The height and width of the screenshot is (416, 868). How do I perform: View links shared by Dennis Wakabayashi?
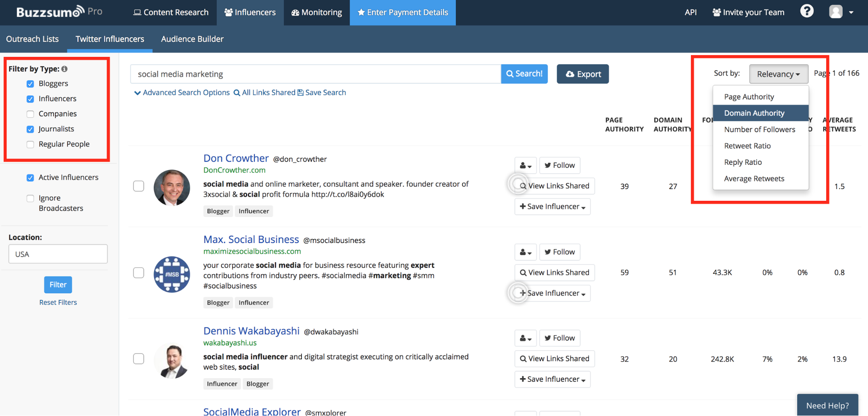[554, 359]
